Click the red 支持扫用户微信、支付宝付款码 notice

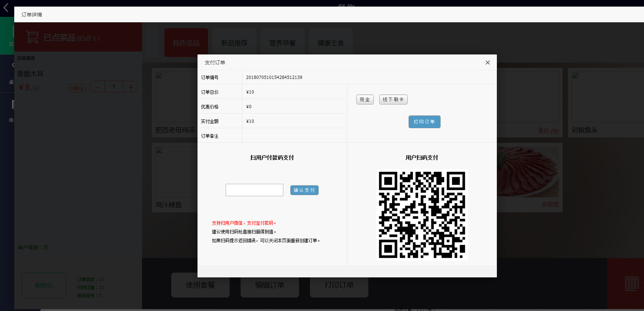click(244, 223)
